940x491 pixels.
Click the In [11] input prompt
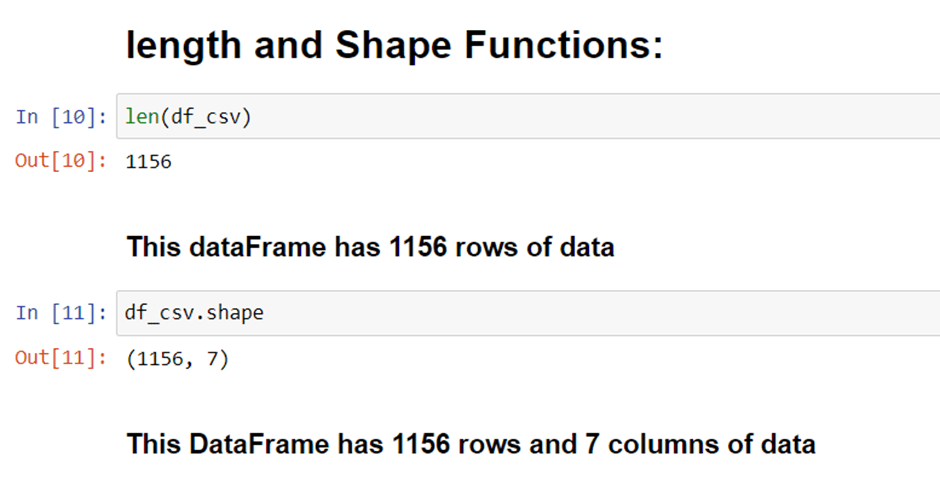pyautogui.click(x=61, y=312)
